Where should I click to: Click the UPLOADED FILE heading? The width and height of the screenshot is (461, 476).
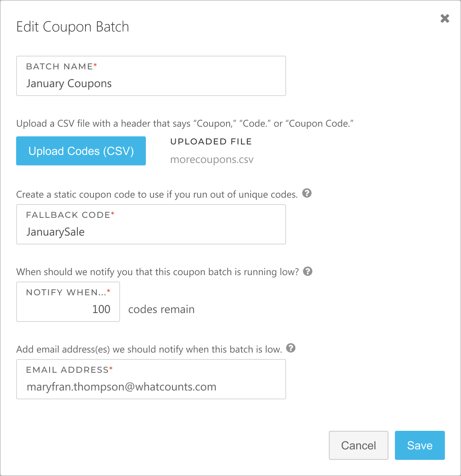point(211,142)
